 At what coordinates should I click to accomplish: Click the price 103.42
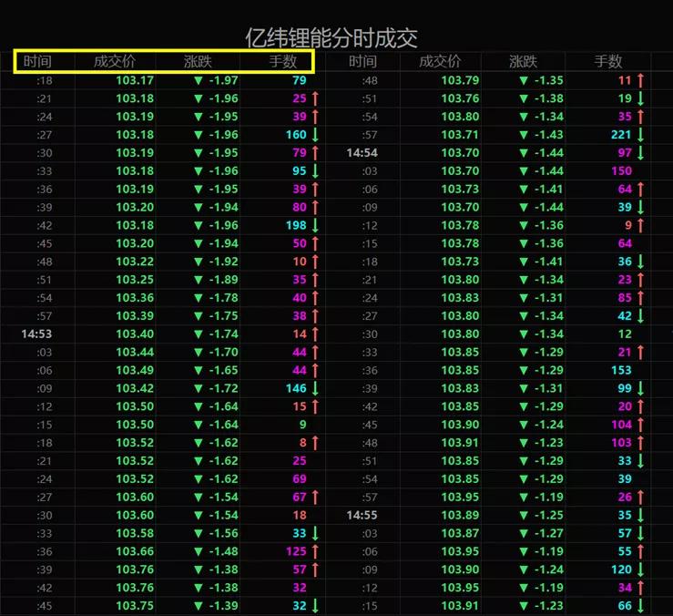tap(135, 388)
